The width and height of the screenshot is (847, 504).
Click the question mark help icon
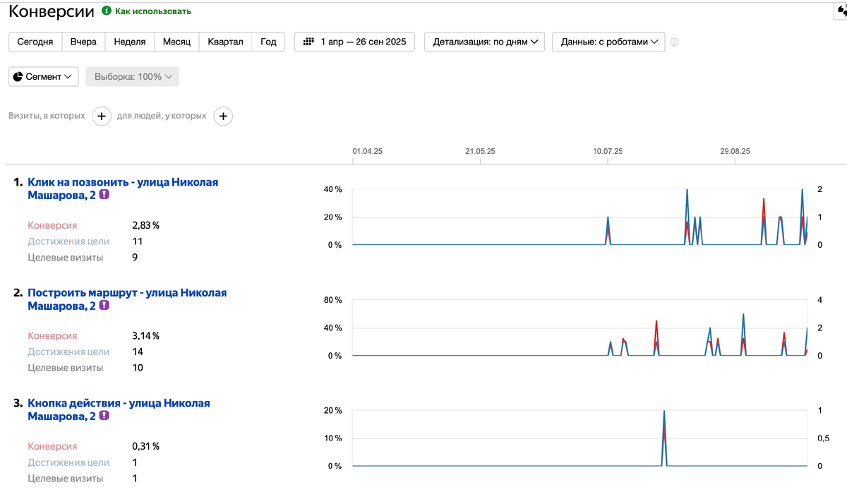[x=674, y=42]
